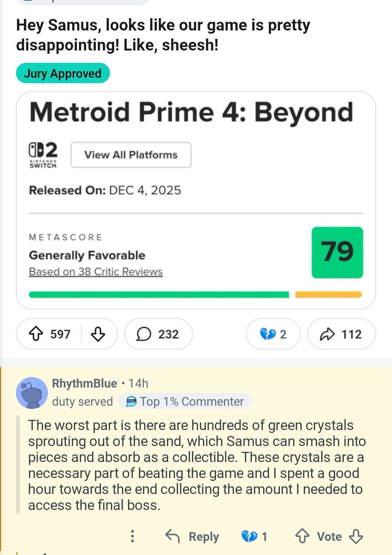Reply to RhythmBlue's comment

(x=192, y=536)
